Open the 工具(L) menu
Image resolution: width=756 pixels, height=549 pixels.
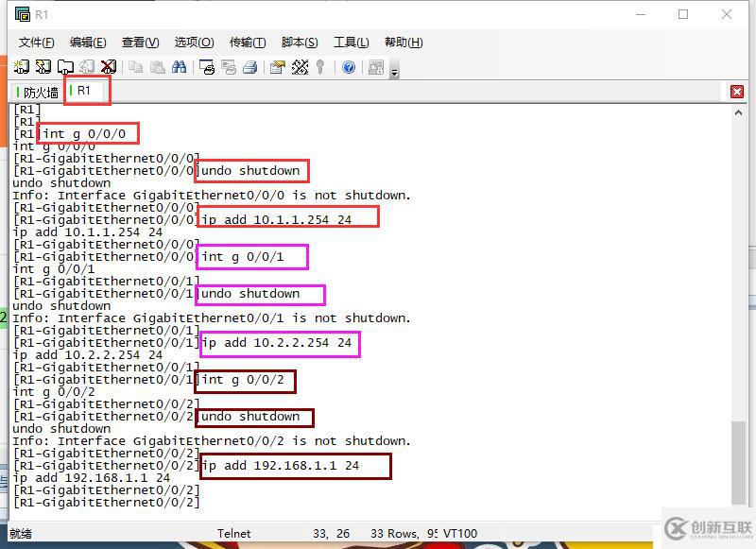351,43
